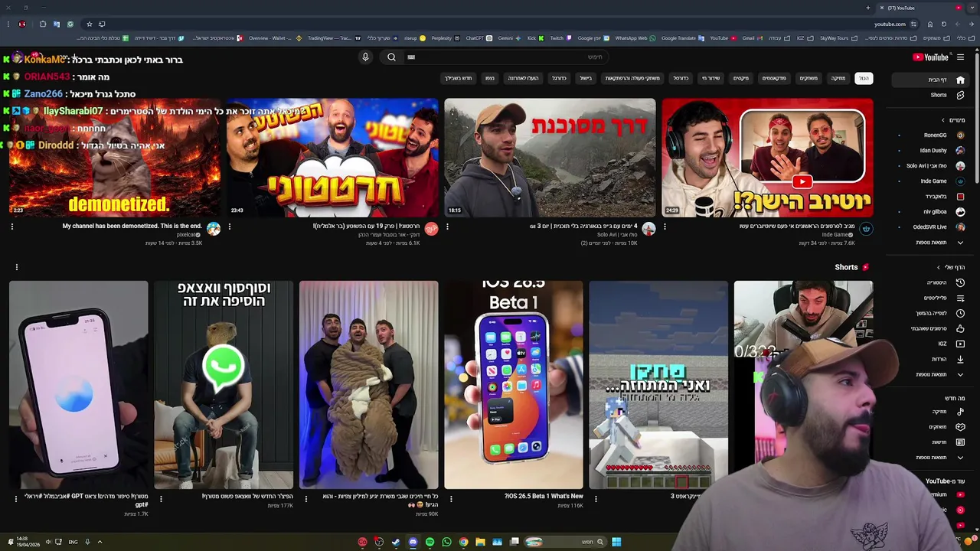Open Liked videos (סרטונים שאהבתי)
980x551 pixels.
pyautogui.click(x=929, y=328)
